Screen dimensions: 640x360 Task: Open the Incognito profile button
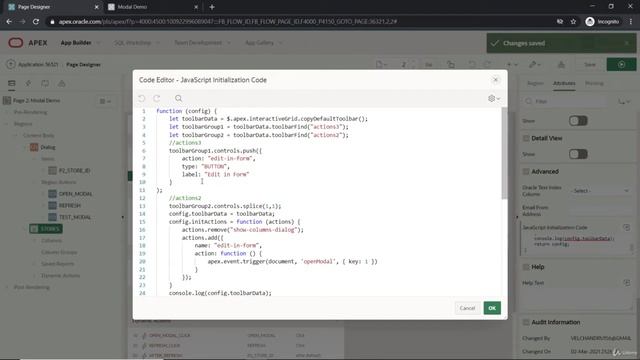tap(602, 22)
